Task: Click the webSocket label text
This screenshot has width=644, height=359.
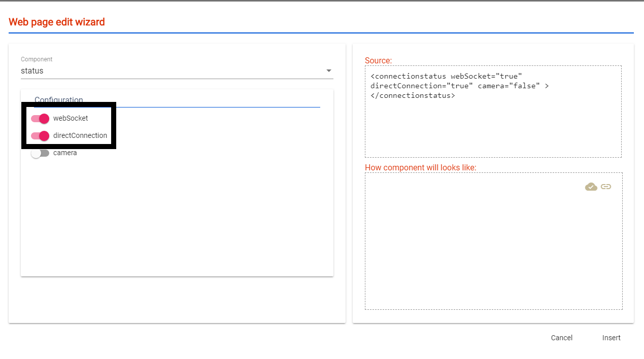Action: (71, 118)
